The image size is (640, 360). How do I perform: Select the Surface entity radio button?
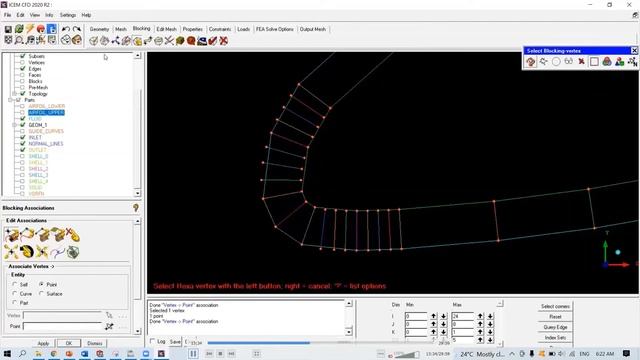[x=41, y=293]
